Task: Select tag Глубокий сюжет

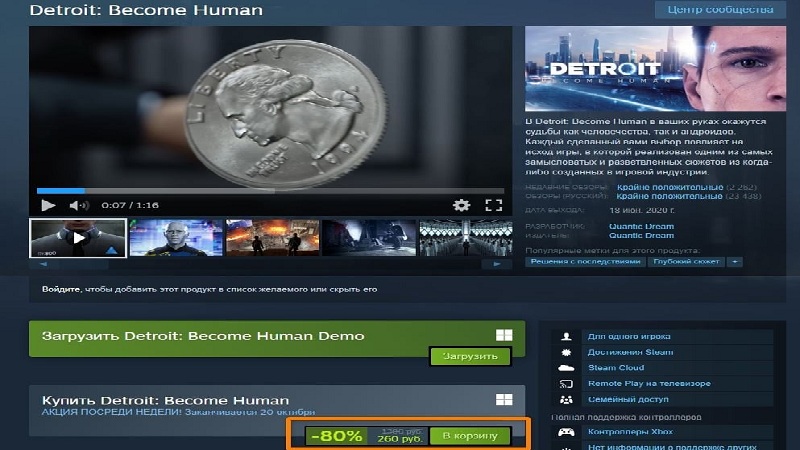Action: point(686,262)
